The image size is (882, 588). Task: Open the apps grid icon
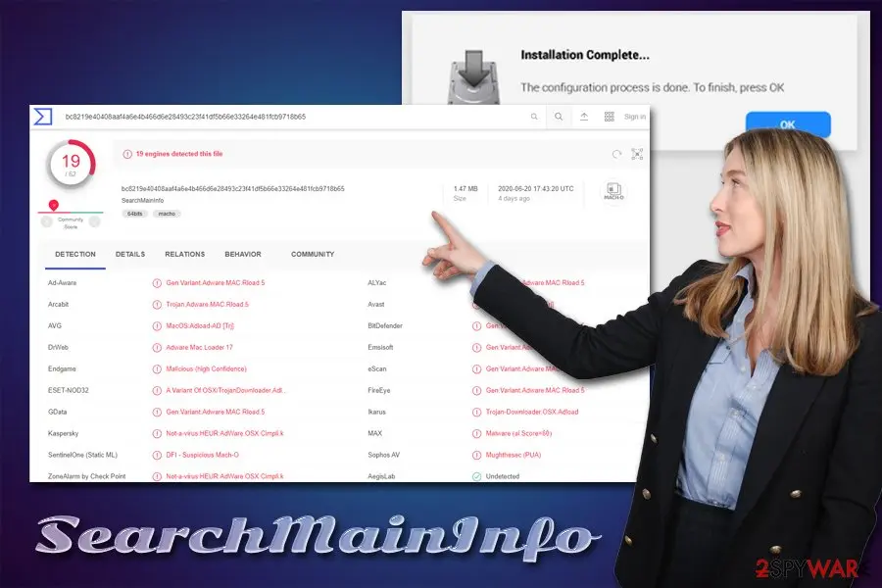click(x=610, y=117)
